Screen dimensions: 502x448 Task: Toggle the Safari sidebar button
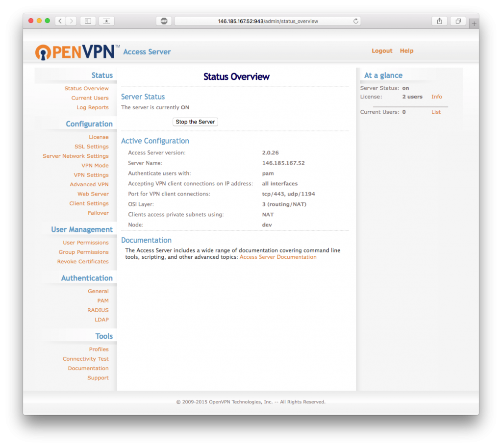[88, 21]
